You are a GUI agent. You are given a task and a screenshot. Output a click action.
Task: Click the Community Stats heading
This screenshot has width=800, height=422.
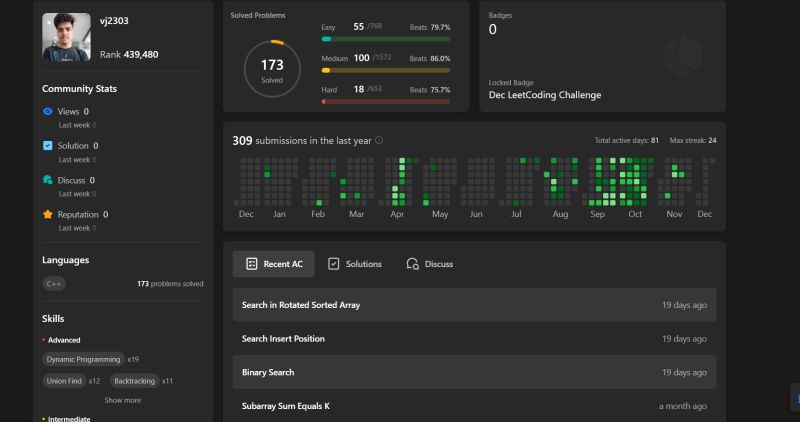click(80, 89)
